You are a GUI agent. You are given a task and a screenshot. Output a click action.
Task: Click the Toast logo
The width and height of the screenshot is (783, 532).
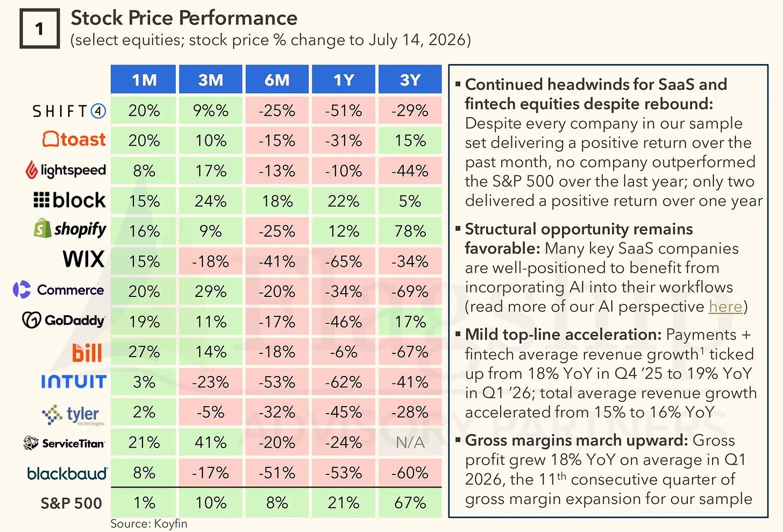[x=74, y=140]
